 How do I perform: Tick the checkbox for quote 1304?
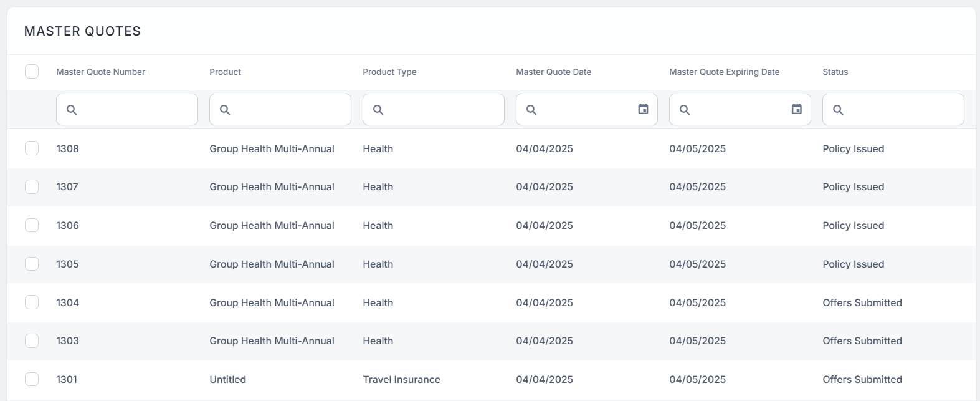[32, 302]
